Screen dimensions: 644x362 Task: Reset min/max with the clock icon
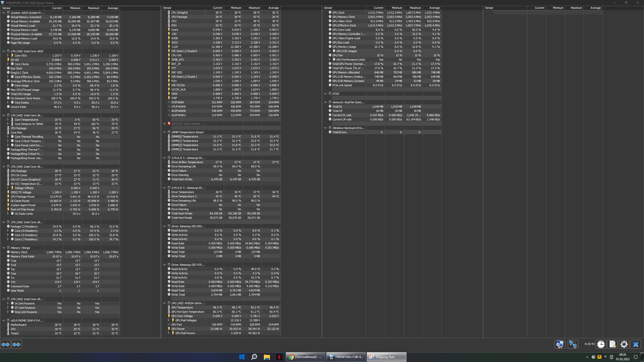pyautogui.click(x=601, y=344)
